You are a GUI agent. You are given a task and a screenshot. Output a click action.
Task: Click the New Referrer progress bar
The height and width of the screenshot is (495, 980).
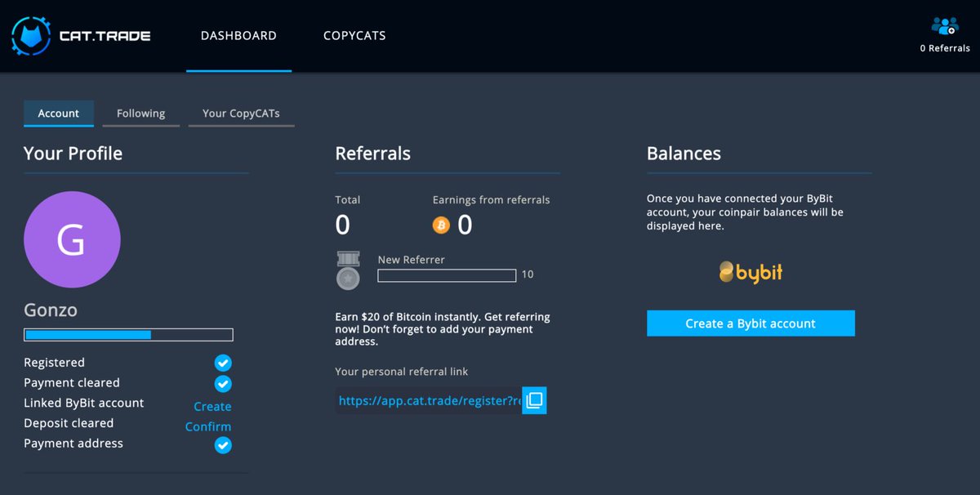(447, 275)
